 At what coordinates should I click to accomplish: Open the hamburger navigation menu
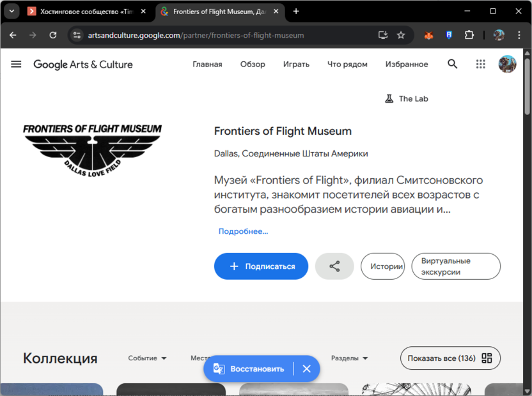tap(16, 64)
